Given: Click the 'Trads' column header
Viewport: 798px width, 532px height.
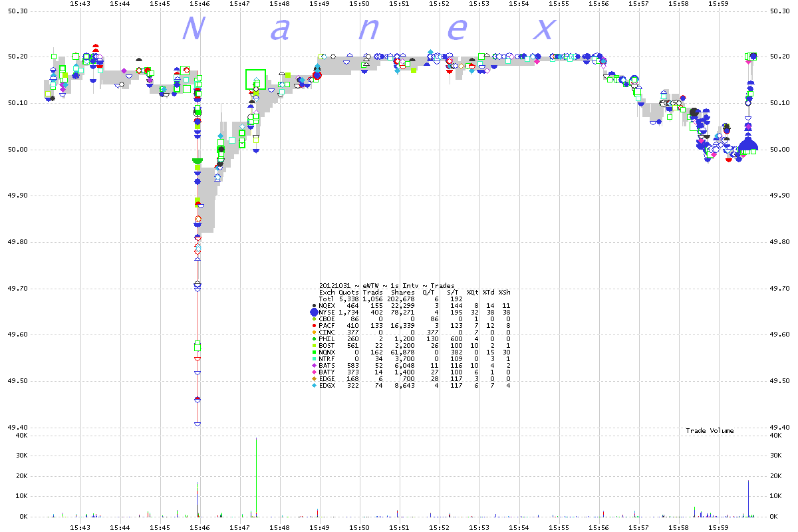Looking at the screenshot, I should (372, 292).
